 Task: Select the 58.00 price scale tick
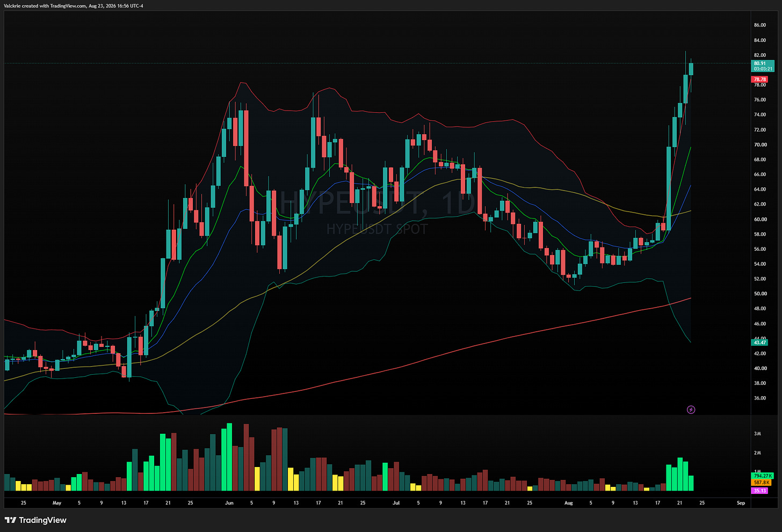coord(760,235)
